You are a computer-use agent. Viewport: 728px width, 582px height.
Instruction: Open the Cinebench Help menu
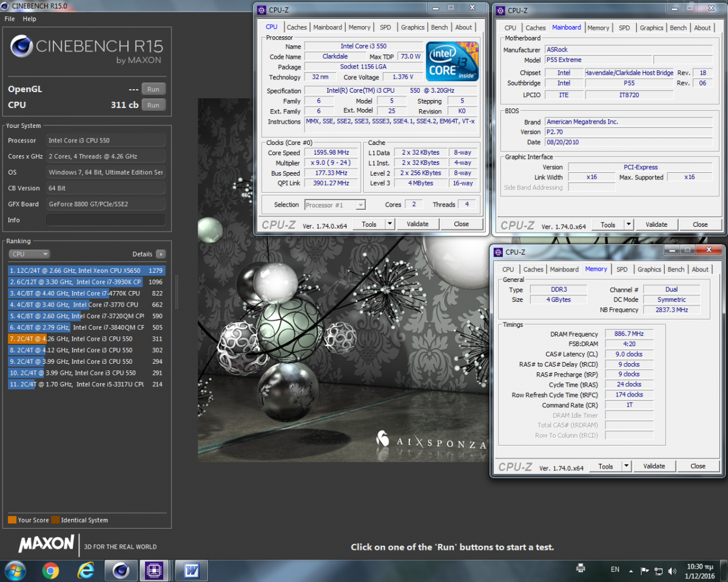click(30, 19)
